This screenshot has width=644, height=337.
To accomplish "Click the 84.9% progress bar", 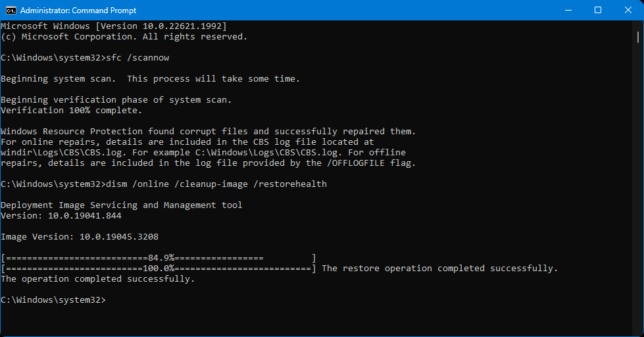I will pos(158,258).
